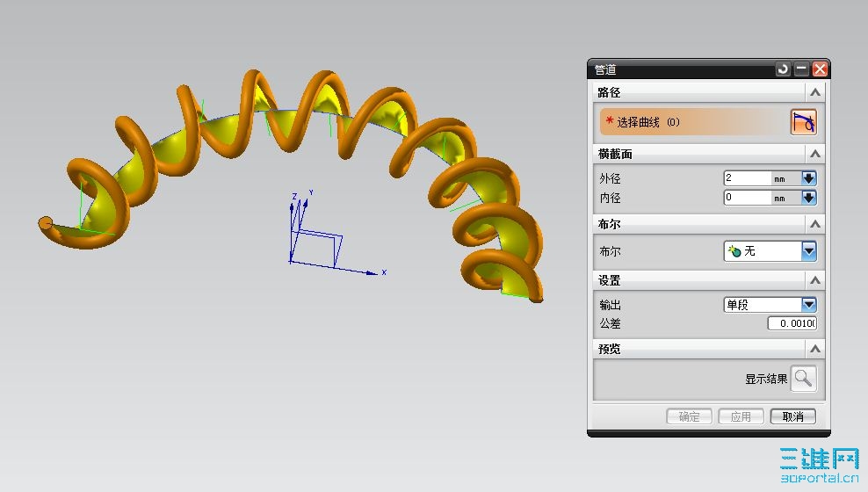Click the select curve icon in 路径 section
Image resolution: width=868 pixels, height=492 pixels.
(803, 122)
